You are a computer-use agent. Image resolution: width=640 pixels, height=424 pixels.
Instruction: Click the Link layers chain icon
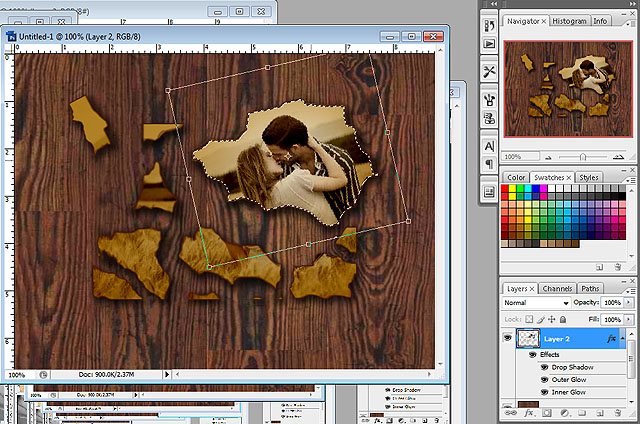(510, 414)
